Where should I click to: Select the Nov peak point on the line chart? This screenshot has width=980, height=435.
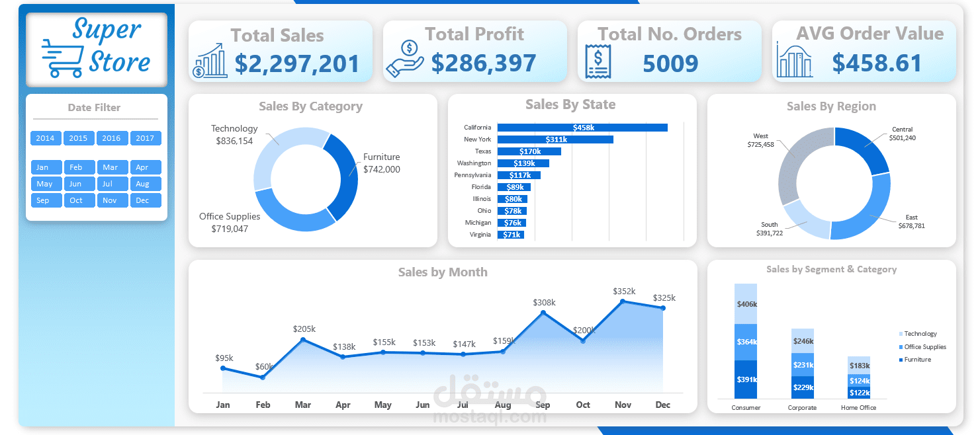623,301
